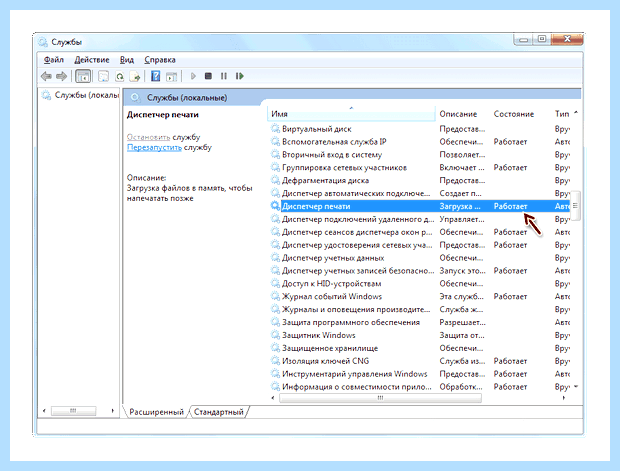Select Инструментарий управления Windows service
Image resolution: width=620 pixels, height=471 pixels.
click(x=355, y=374)
